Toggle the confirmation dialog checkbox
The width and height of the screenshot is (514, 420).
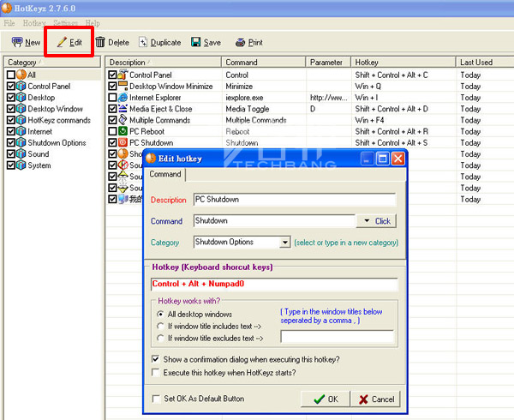(155, 358)
